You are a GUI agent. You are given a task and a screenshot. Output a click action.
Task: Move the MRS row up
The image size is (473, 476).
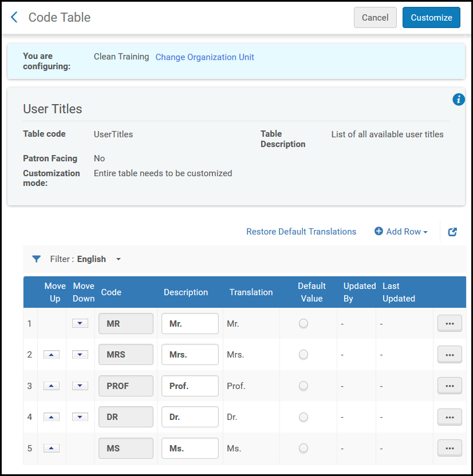tap(52, 354)
